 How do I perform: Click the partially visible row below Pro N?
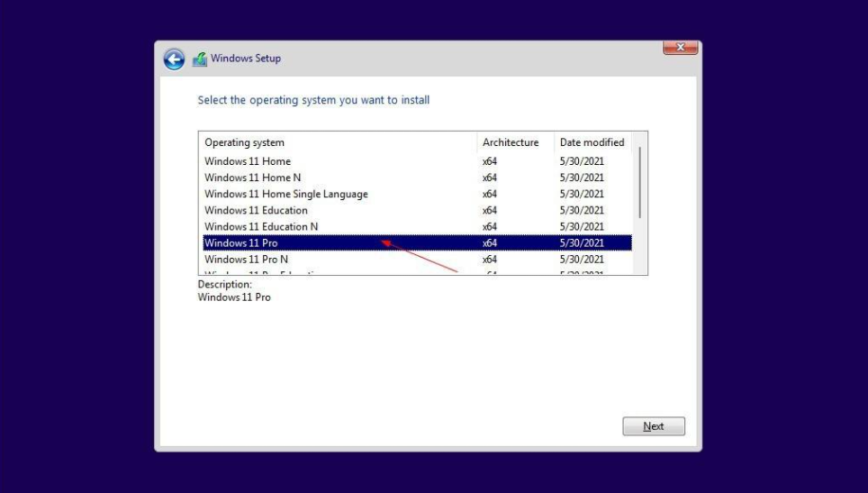click(x=261, y=271)
